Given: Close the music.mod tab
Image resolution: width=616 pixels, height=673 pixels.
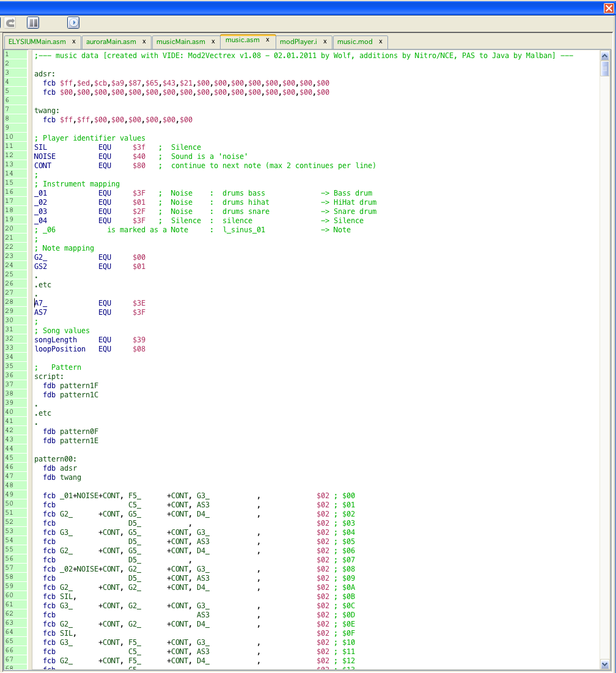Looking at the screenshot, I should (x=380, y=42).
